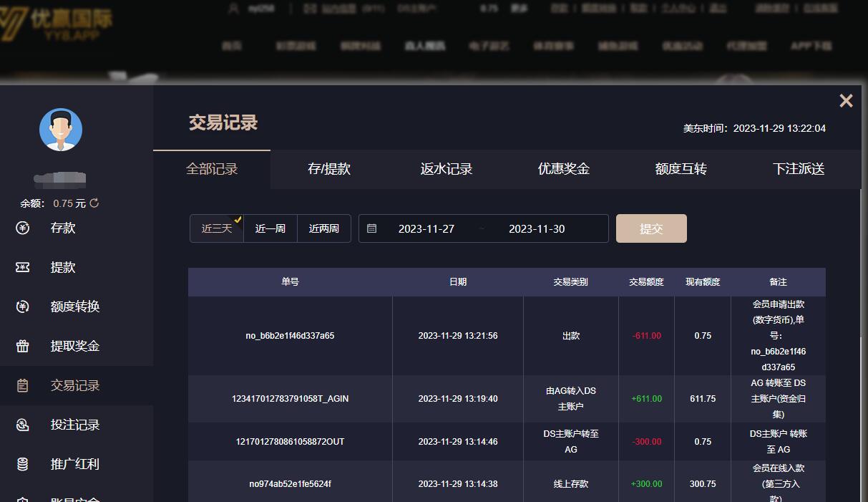
Task: Click the AG 转账至 DS 主账户 remark cell
Action: tap(779, 399)
